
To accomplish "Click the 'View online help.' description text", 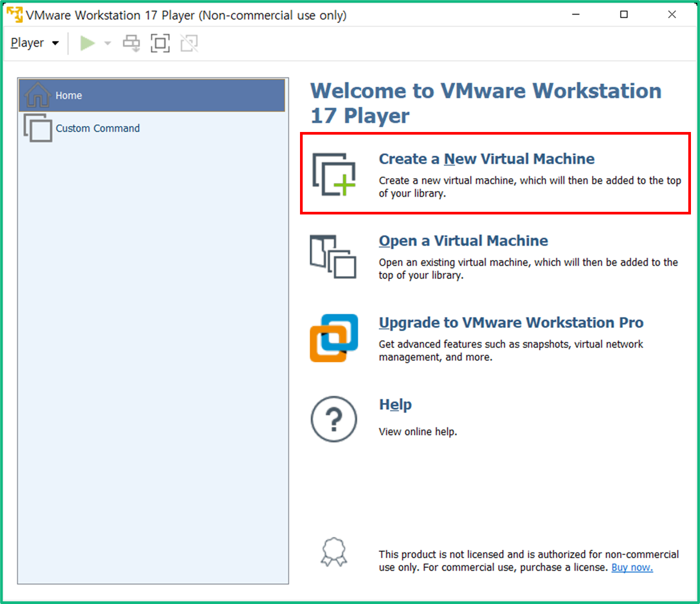I will [x=418, y=432].
